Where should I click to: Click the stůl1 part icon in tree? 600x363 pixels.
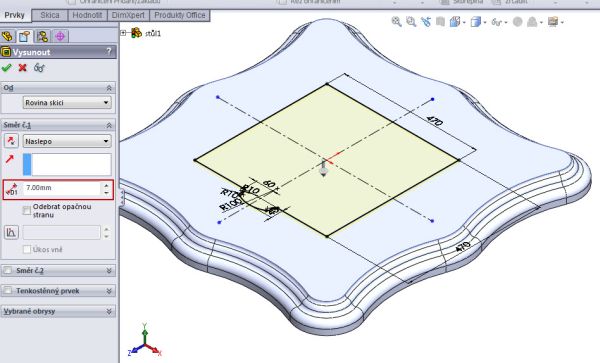point(136,33)
